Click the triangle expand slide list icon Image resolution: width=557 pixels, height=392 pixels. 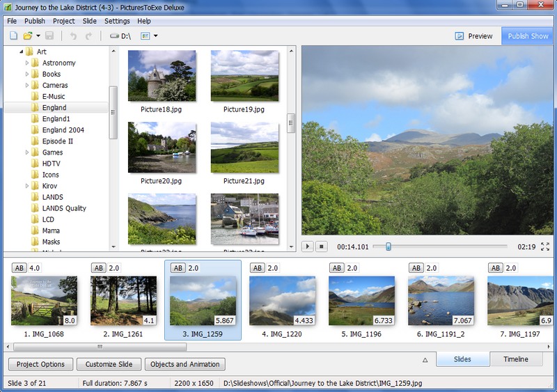pyautogui.click(x=425, y=360)
